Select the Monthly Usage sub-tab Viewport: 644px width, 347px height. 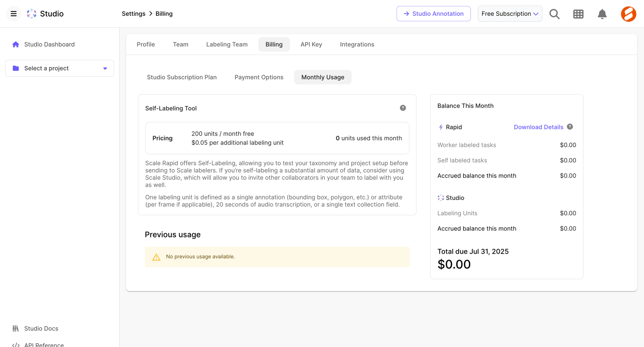pyautogui.click(x=323, y=77)
